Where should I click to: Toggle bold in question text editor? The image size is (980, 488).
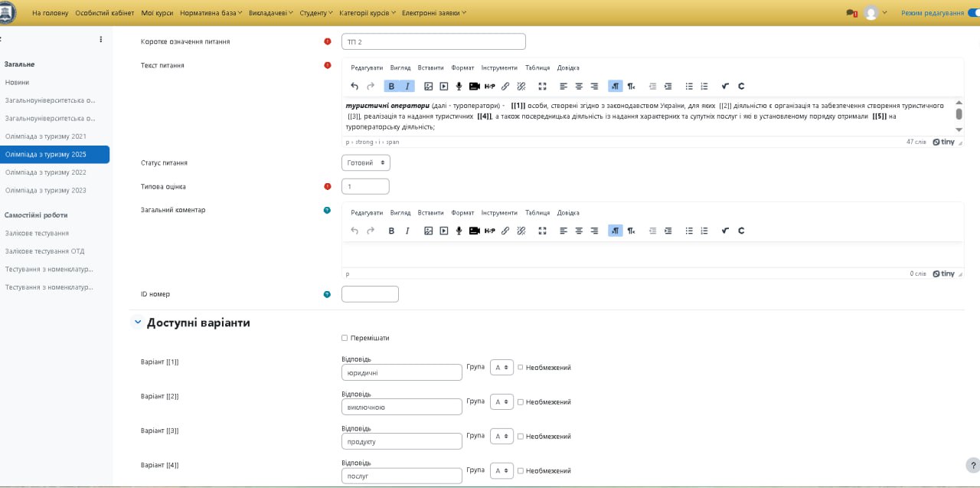click(391, 87)
